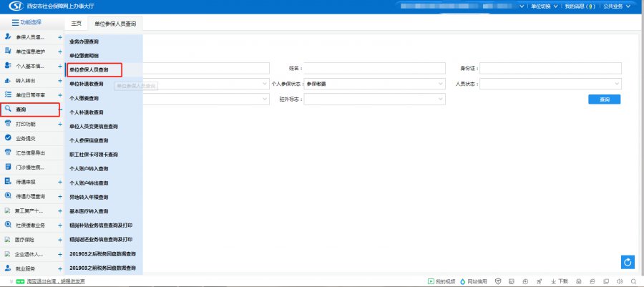
Task: Expand the 单位信息维护 plus sign
Action: [x=59, y=52]
